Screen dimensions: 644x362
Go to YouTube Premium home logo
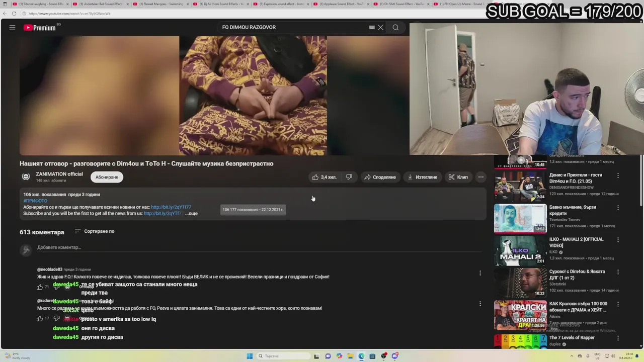(x=40, y=28)
